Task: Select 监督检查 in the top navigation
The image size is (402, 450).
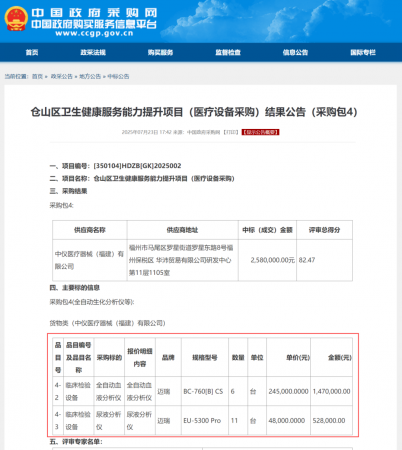Action: 228,52
